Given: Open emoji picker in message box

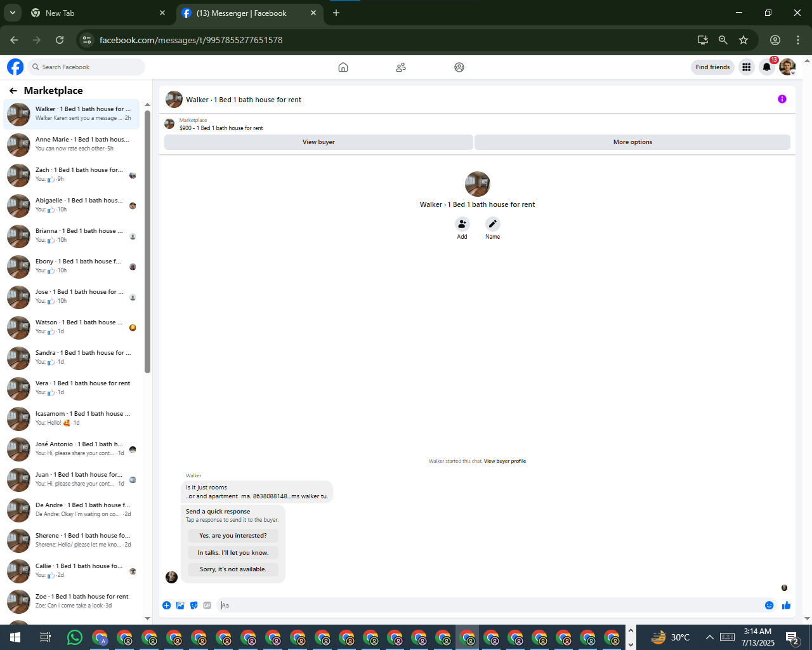Looking at the screenshot, I should click(769, 606).
